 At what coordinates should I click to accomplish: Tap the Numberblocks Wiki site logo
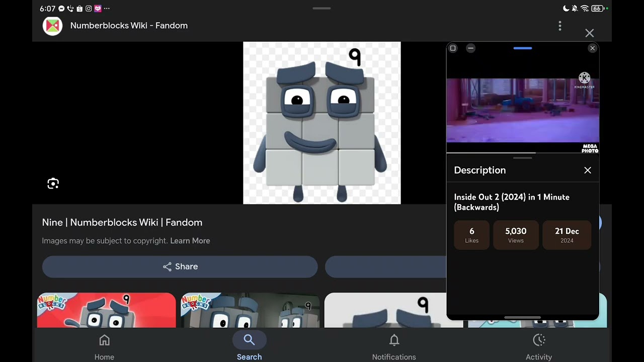[53, 26]
